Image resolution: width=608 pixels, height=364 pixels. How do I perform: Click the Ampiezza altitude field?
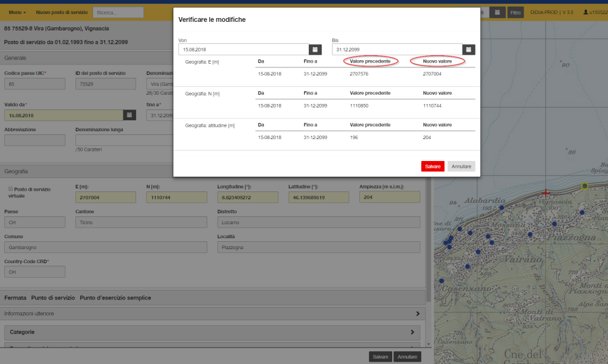pyautogui.click(x=390, y=197)
